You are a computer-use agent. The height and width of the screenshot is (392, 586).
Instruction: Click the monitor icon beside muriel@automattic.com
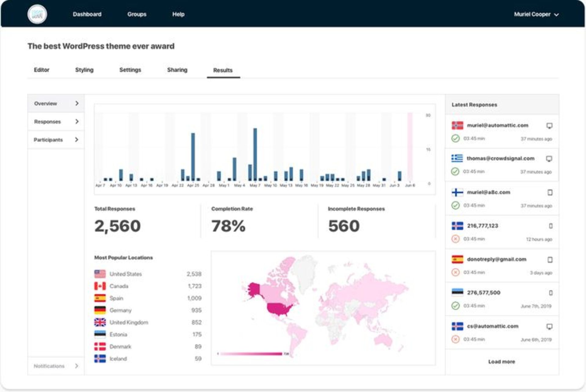pyautogui.click(x=550, y=125)
